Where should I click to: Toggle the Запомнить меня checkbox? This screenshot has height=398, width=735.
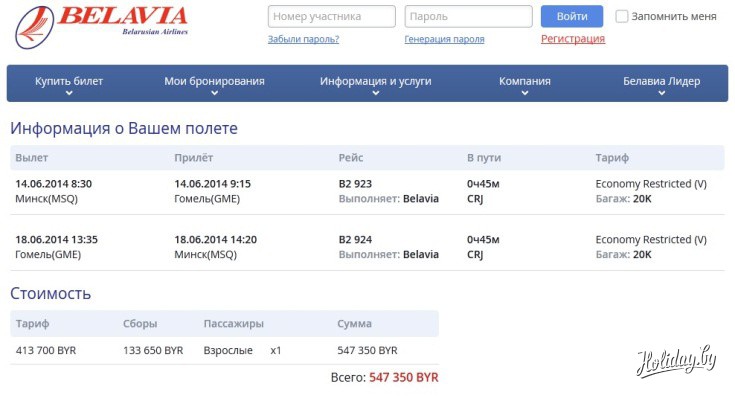[x=621, y=16]
